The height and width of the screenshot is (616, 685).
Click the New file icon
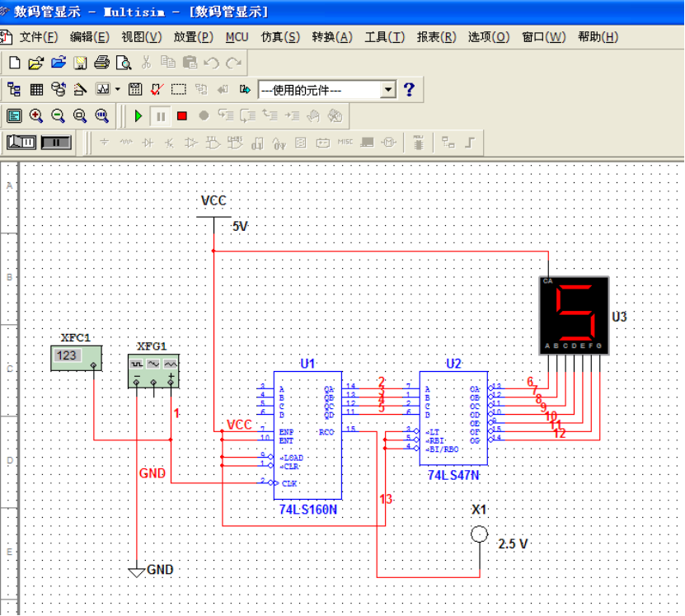14,63
